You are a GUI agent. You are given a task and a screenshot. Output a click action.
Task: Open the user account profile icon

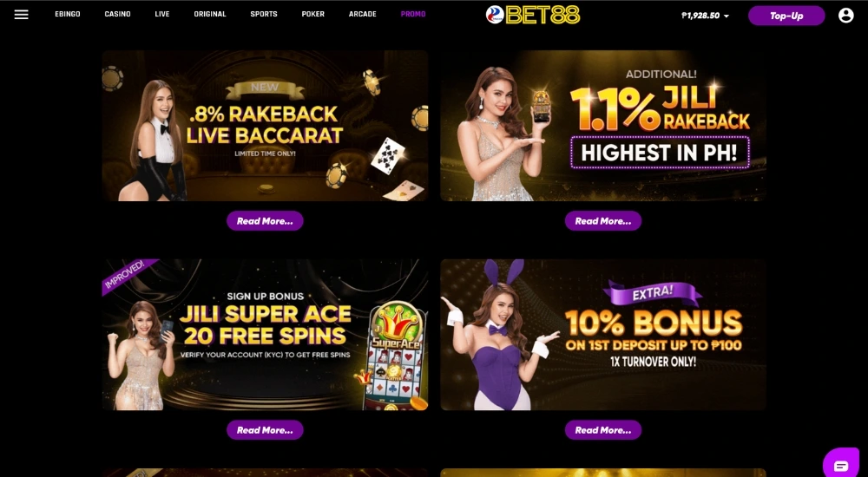845,16
